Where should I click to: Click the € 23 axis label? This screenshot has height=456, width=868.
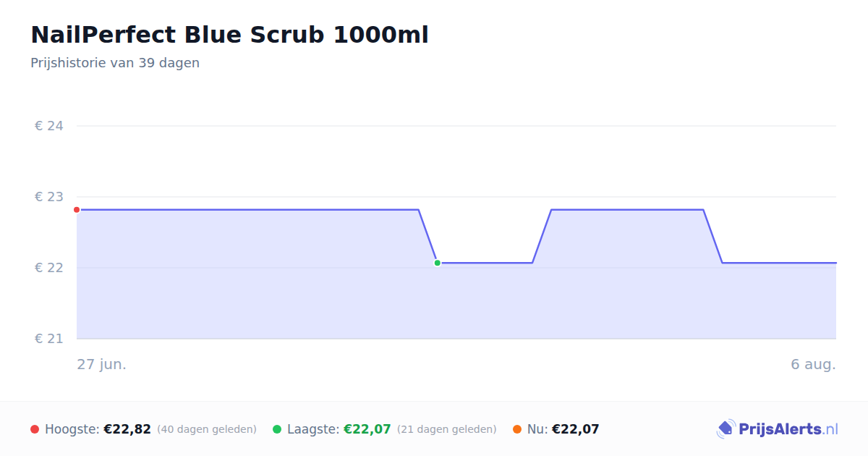pos(49,197)
